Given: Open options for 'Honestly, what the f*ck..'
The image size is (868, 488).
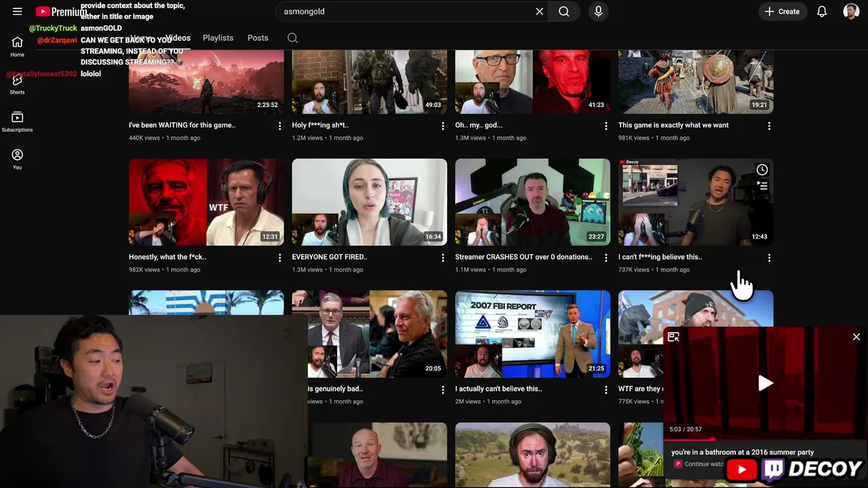Looking at the screenshot, I should click(x=279, y=258).
